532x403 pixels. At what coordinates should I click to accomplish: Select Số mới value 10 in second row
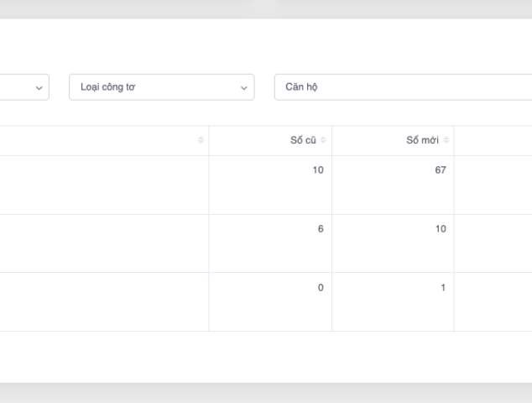[x=440, y=229]
